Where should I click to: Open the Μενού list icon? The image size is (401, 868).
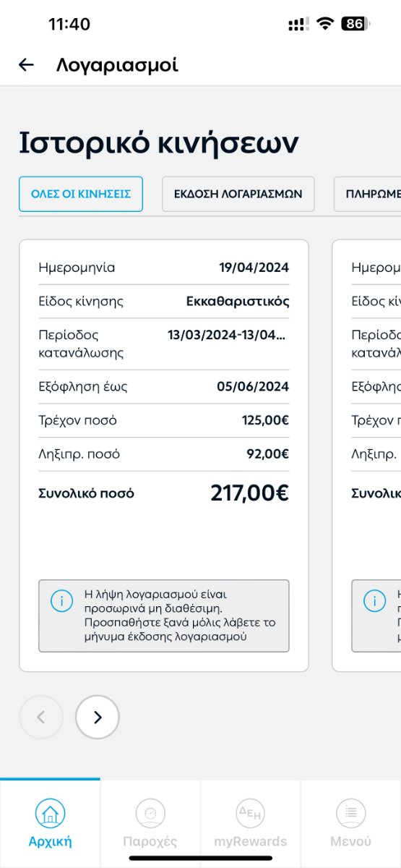351,814
